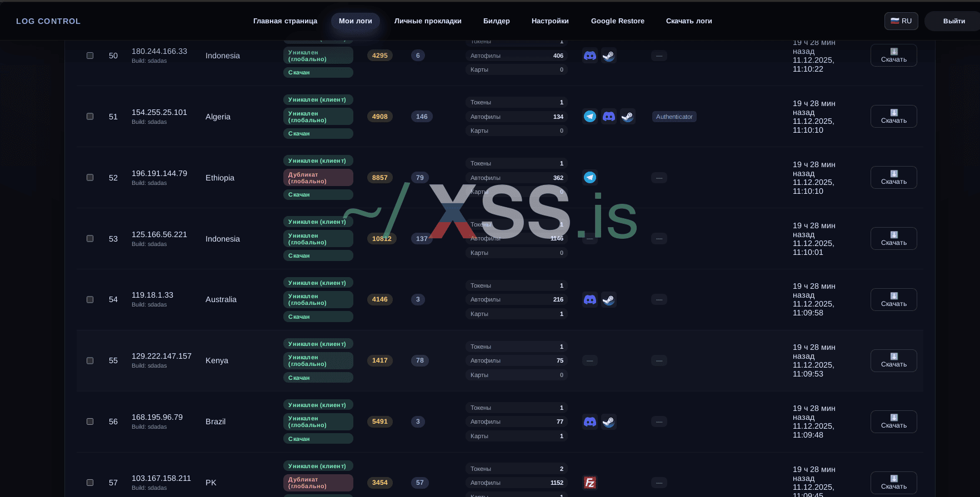Click the Steam icon in the Australia row
The image size is (980, 497).
point(609,300)
